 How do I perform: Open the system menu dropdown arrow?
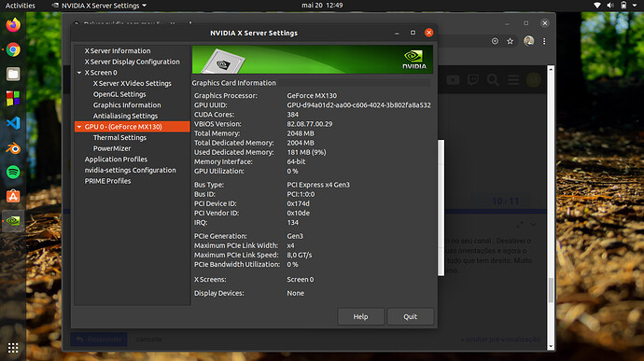click(x=635, y=6)
